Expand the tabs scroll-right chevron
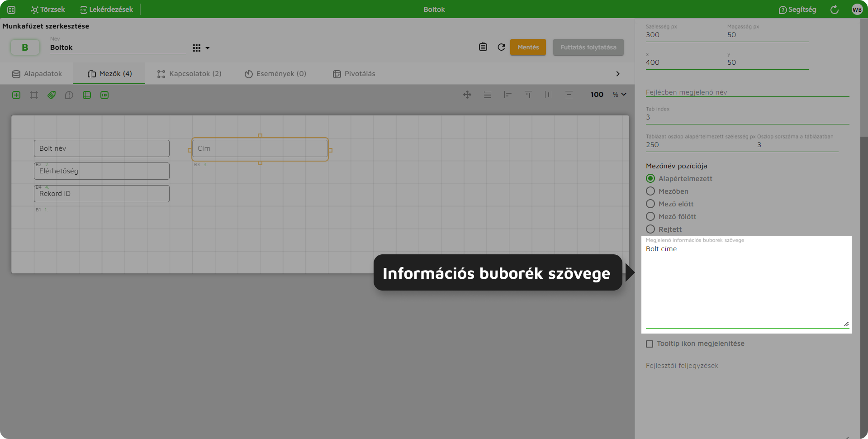Viewport: 868px width, 439px height. coord(618,74)
